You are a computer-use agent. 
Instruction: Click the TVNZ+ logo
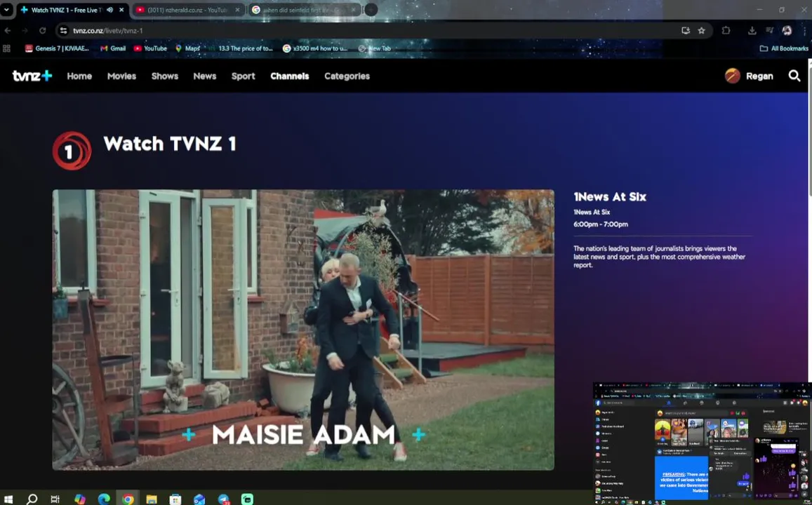[32, 76]
